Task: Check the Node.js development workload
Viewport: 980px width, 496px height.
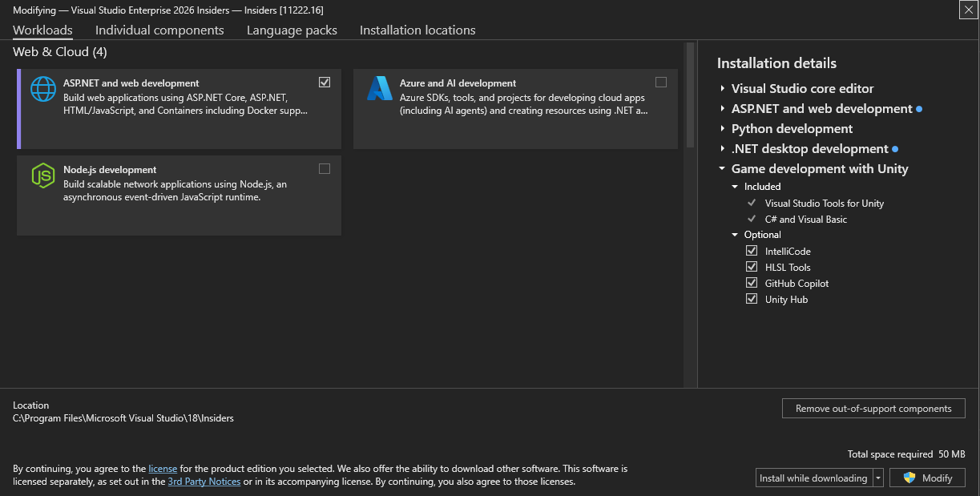Action: point(325,168)
